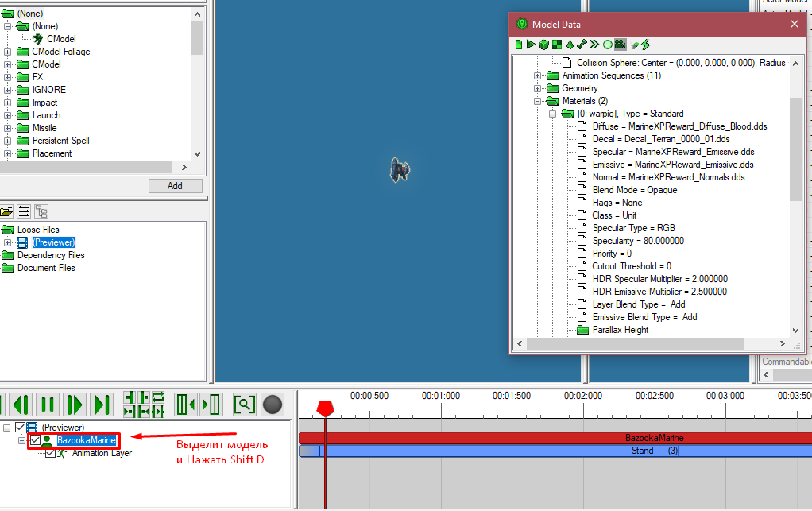The image size is (812, 511).
Task: Expand the (Previewer) entry under Loose Files
Action: (7, 243)
